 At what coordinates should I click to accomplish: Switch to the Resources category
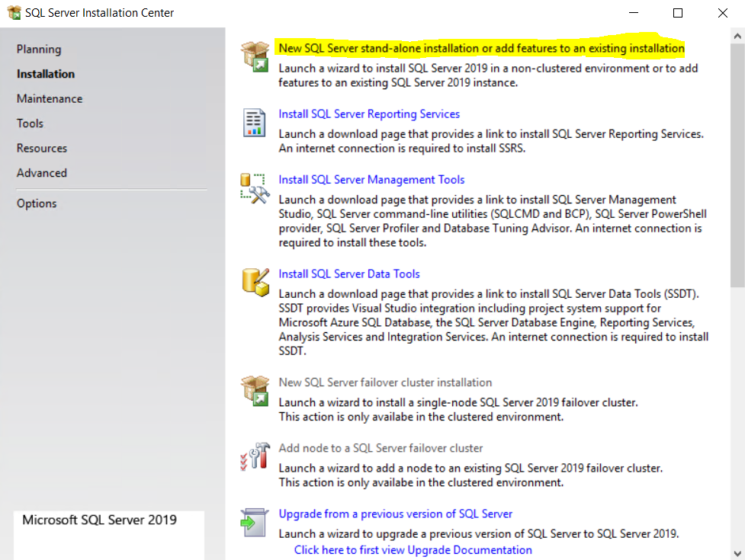42,149
